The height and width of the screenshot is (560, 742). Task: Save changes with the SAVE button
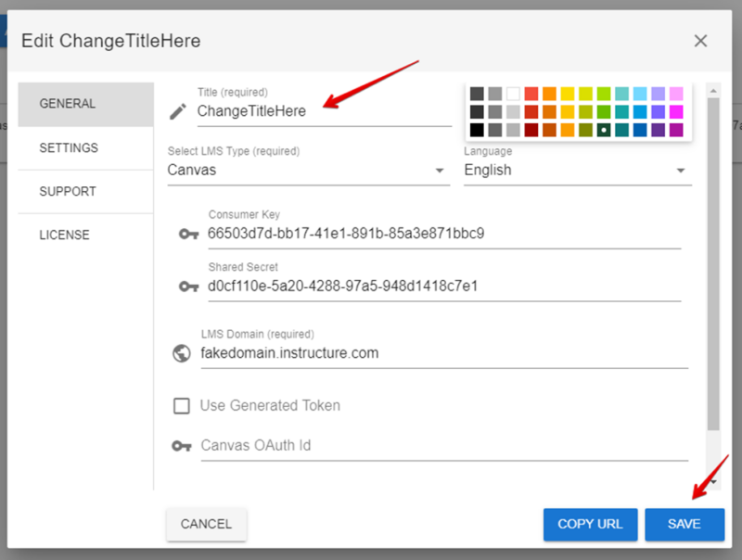pos(684,524)
